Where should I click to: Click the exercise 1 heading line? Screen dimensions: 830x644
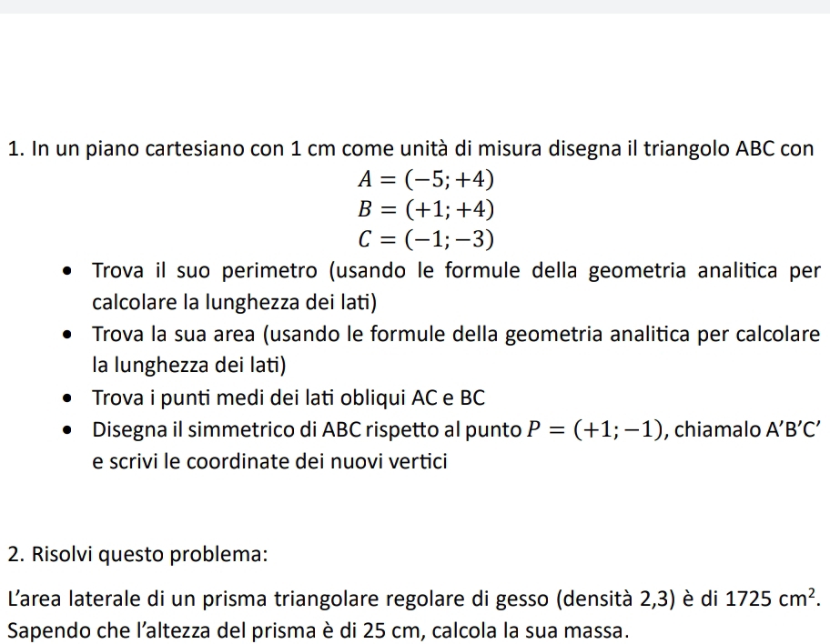(410, 148)
